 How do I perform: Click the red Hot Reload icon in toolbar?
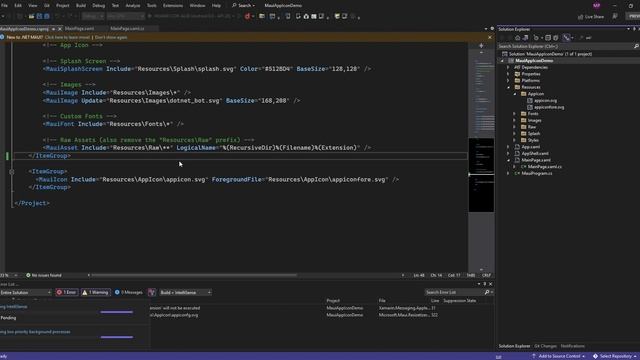coord(247,16)
